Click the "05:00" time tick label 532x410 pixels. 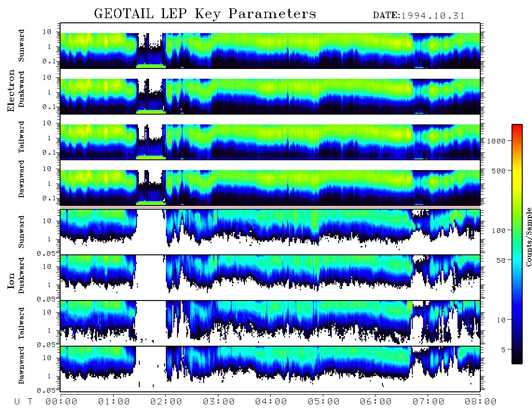pos(324,402)
